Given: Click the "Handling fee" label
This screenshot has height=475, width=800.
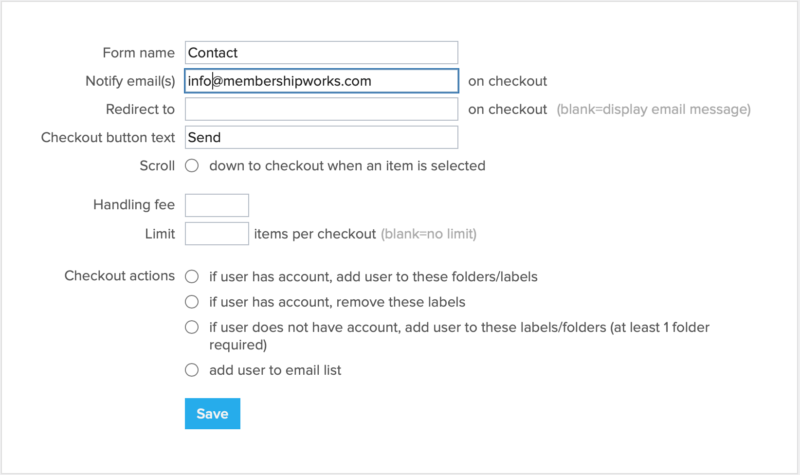Looking at the screenshot, I should pyautogui.click(x=134, y=205).
